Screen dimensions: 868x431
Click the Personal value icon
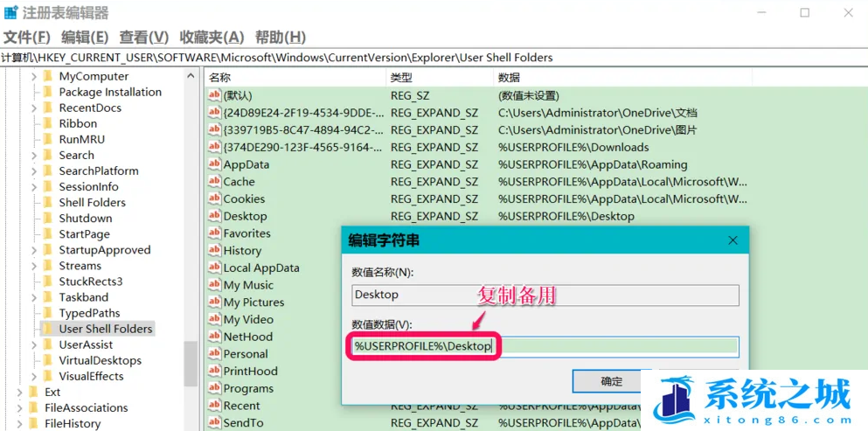click(x=214, y=353)
